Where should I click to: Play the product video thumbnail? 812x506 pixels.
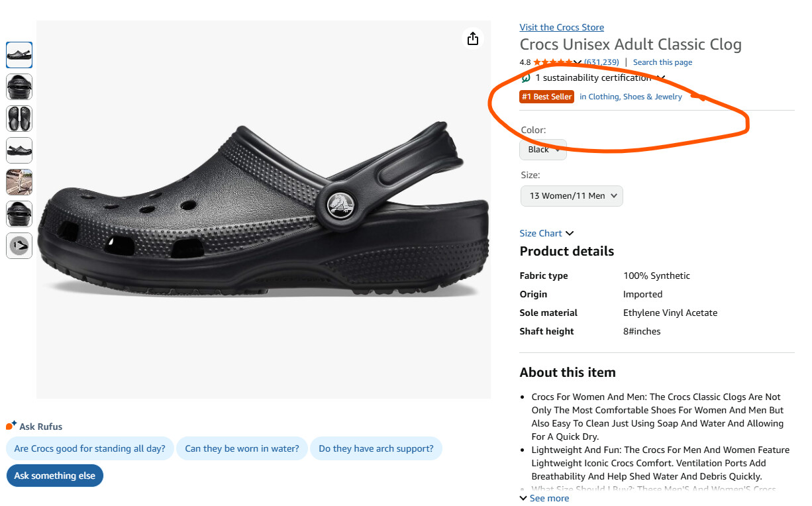pyautogui.click(x=19, y=246)
